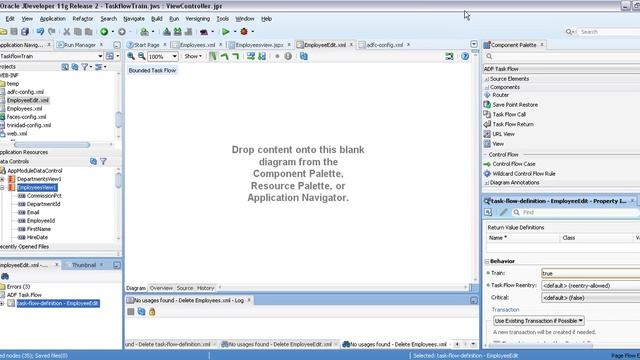Click the Data Controls refresh icon
640x360 pixels.
(x=93, y=162)
